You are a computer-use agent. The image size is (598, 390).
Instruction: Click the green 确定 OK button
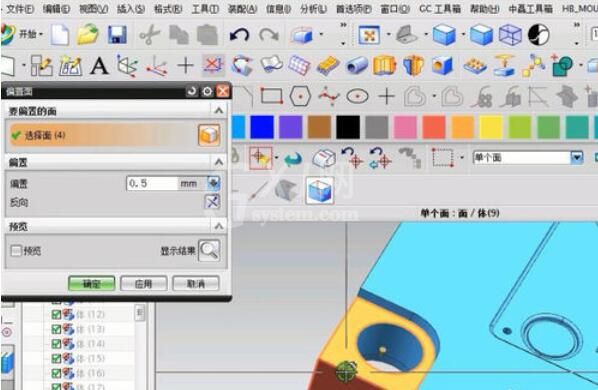click(92, 284)
